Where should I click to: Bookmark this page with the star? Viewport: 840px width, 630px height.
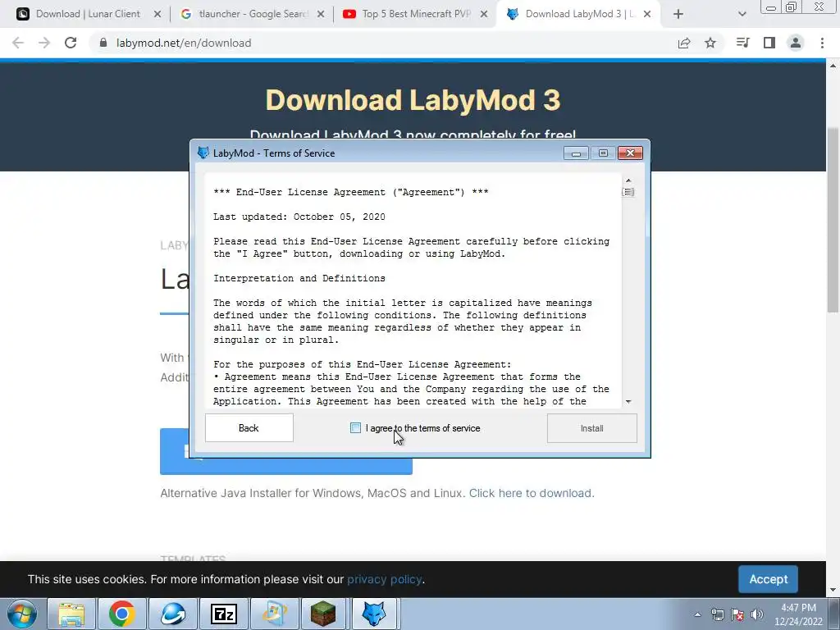tap(710, 43)
